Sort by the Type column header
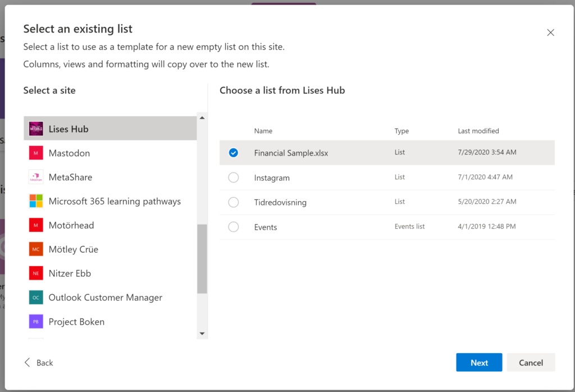The width and height of the screenshot is (575, 392). point(401,131)
